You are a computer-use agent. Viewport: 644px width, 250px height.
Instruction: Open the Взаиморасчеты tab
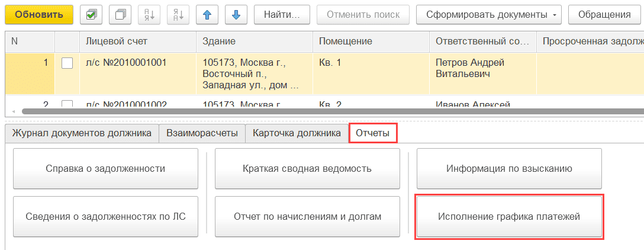point(202,133)
